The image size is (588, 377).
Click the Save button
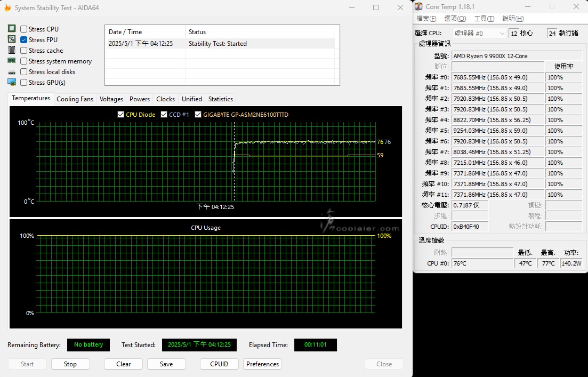point(166,364)
